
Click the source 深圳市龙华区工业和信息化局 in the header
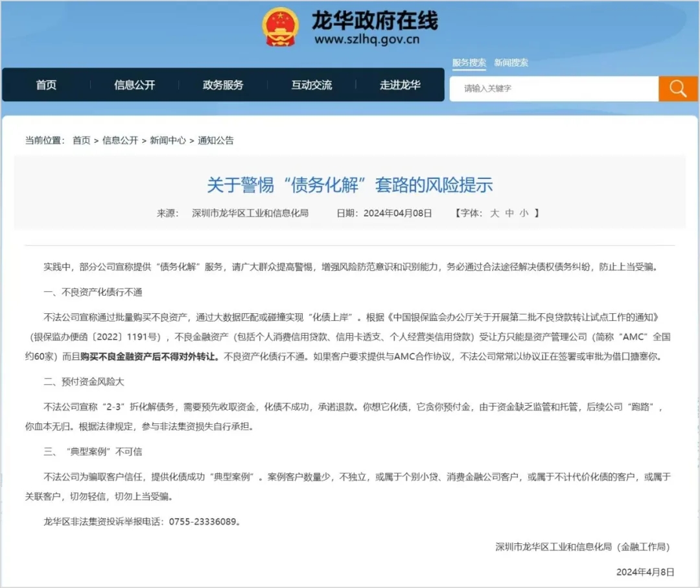tap(250, 213)
